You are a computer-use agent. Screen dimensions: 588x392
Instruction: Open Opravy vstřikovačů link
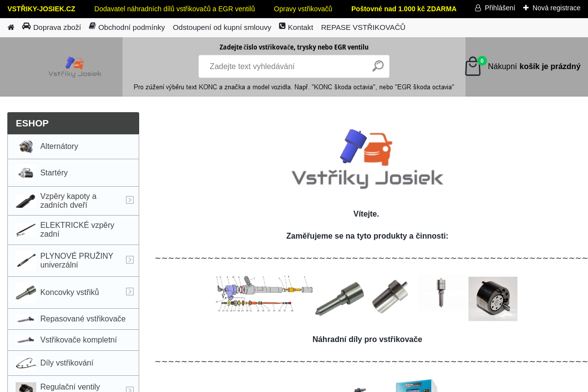point(303,9)
